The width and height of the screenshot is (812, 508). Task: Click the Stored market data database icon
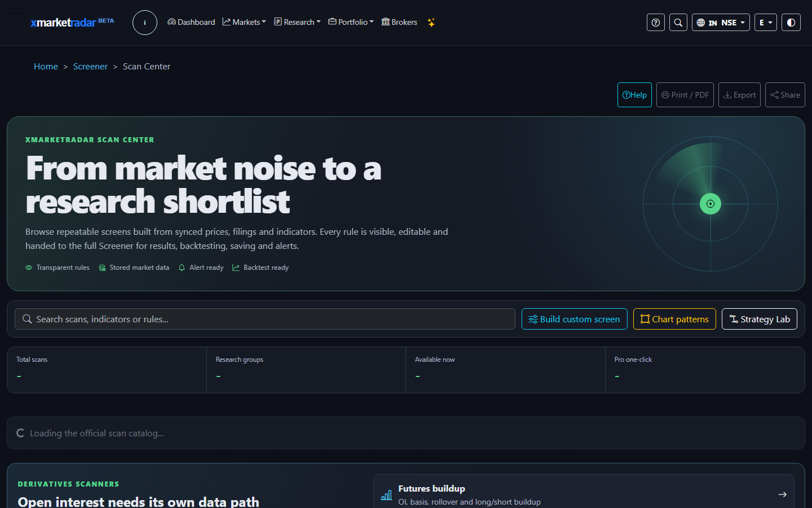tap(102, 268)
